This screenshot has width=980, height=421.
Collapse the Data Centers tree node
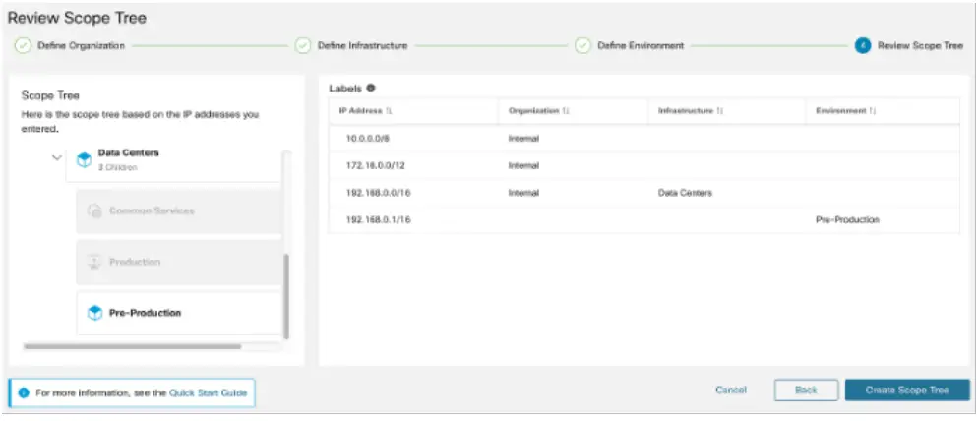[x=57, y=158]
